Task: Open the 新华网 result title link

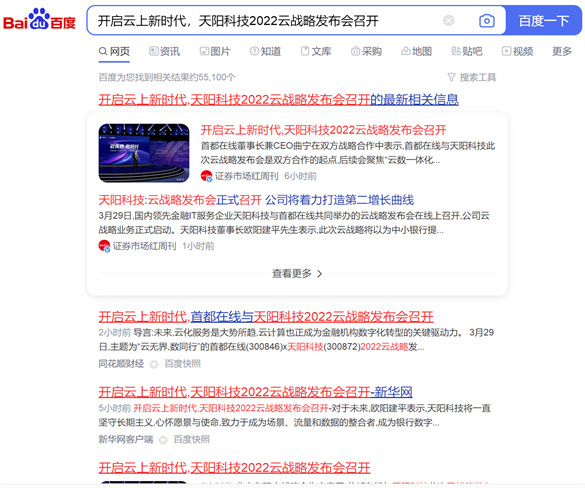Action: 255,392
